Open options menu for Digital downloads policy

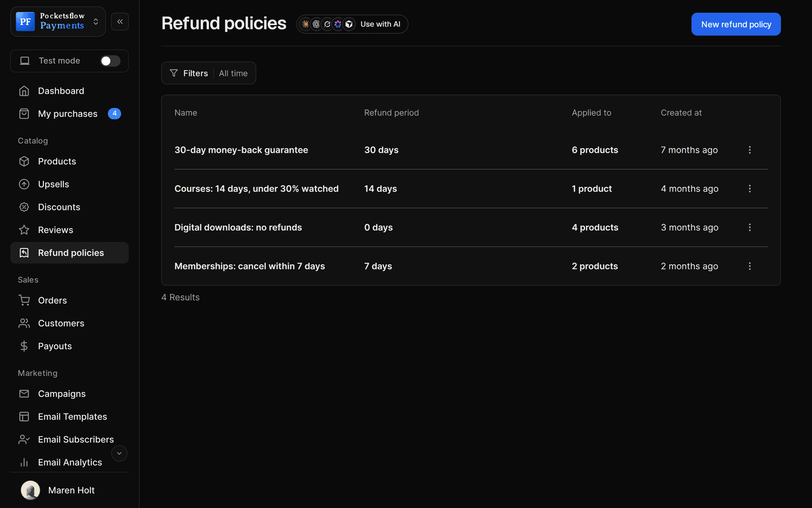[749, 227]
